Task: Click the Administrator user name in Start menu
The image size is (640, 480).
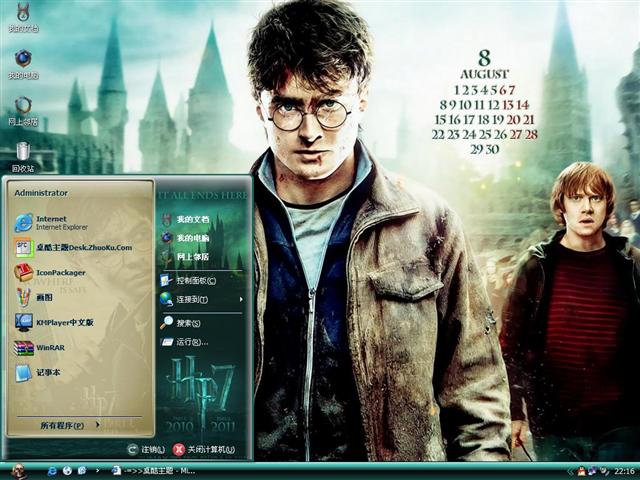Action: click(x=41, y=193)
